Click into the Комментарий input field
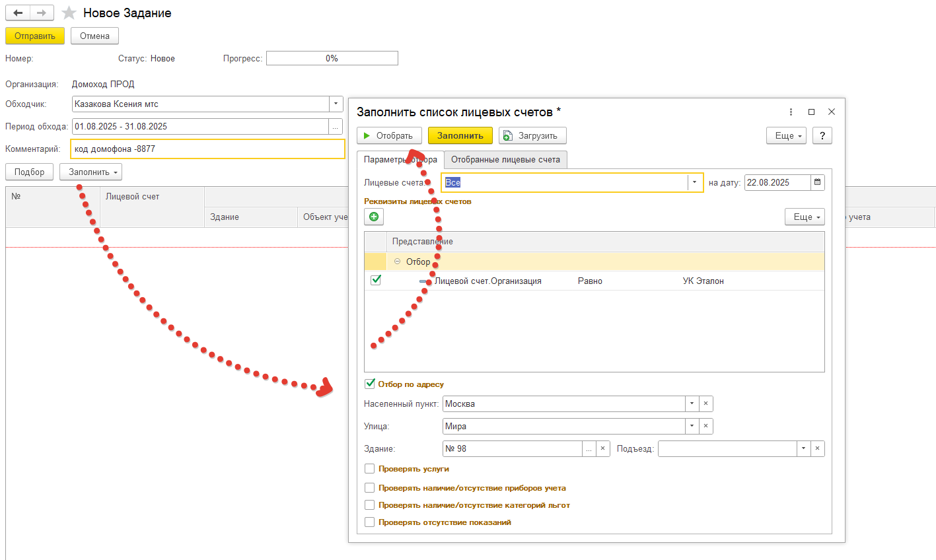The width and height of the screenshot is (936, 560). (207, 149)
